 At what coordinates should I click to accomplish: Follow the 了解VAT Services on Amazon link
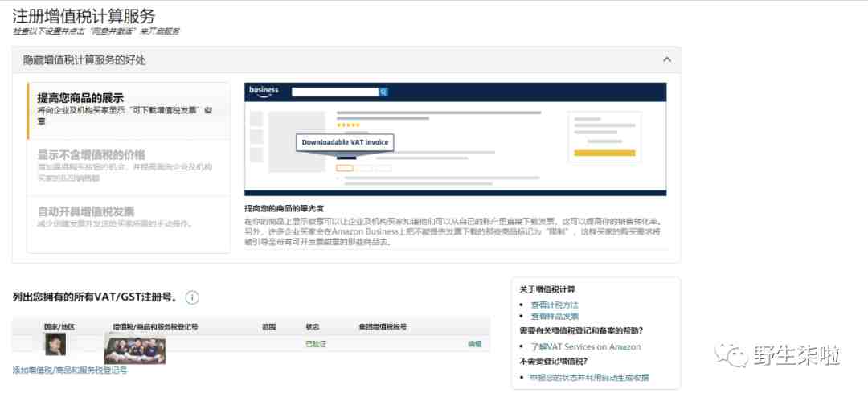pos(585,346)
